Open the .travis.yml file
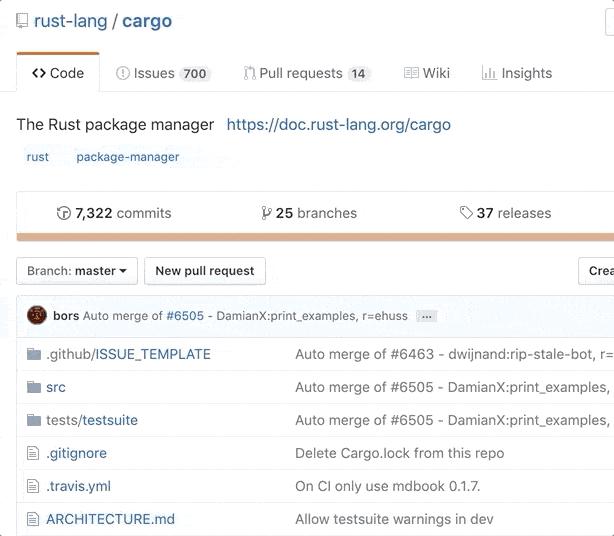 pos(78,486)
